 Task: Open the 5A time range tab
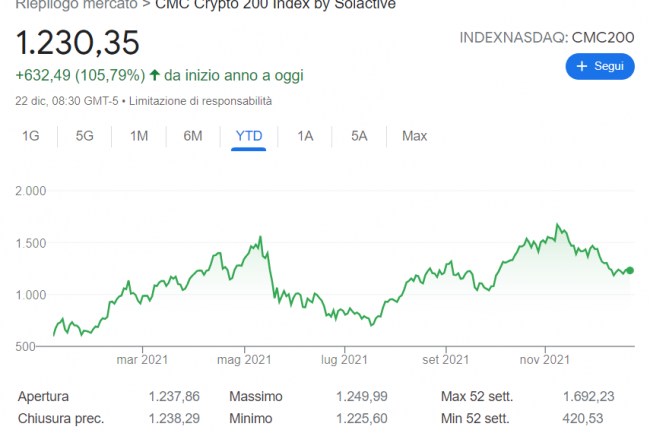click(x=360, y=136)
